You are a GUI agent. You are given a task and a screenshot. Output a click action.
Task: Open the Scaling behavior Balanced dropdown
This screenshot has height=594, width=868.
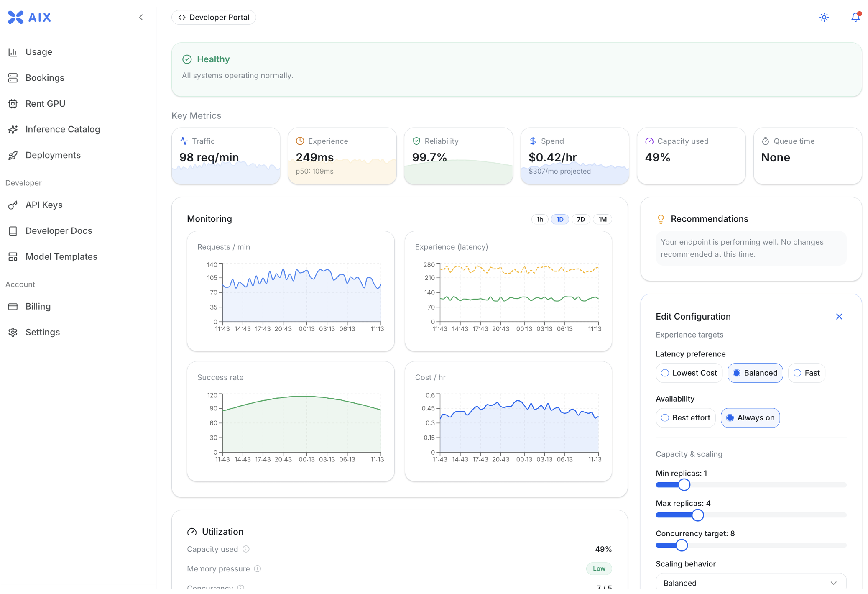tap(751, 583)
